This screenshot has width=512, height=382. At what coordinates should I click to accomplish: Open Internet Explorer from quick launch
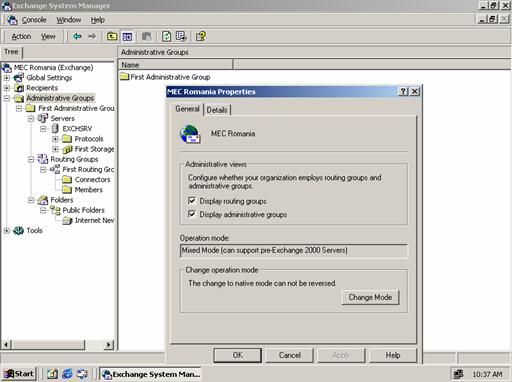point(67,374)
